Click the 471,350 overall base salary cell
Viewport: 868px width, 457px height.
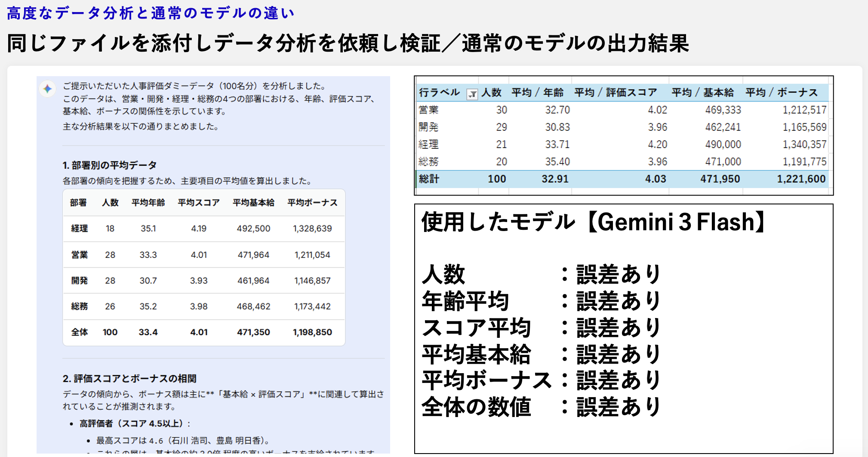[253, 332]
